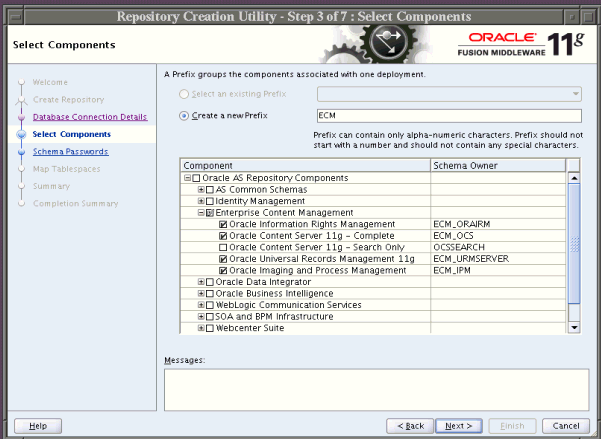Viewport: 601px width, 439px height.
Task: Click the Select Components step bullet icon
Action: coord(21,134)
